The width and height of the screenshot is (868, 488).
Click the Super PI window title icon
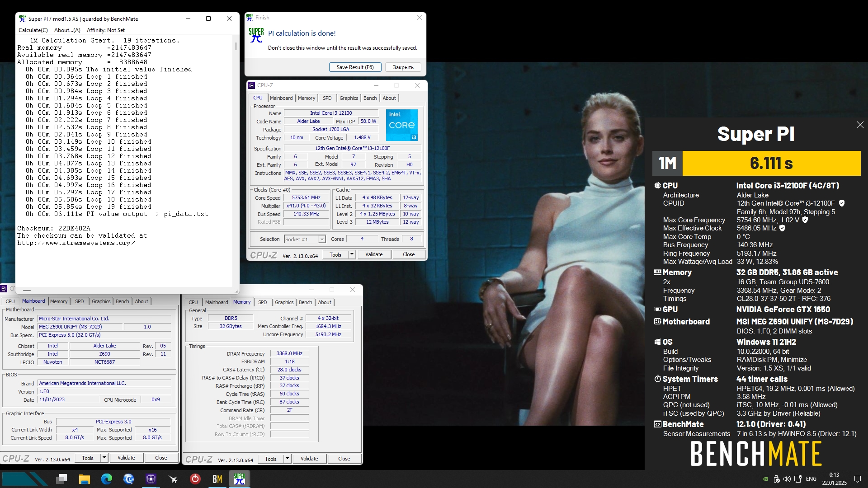pyautogui.click(x=22, y=19)
